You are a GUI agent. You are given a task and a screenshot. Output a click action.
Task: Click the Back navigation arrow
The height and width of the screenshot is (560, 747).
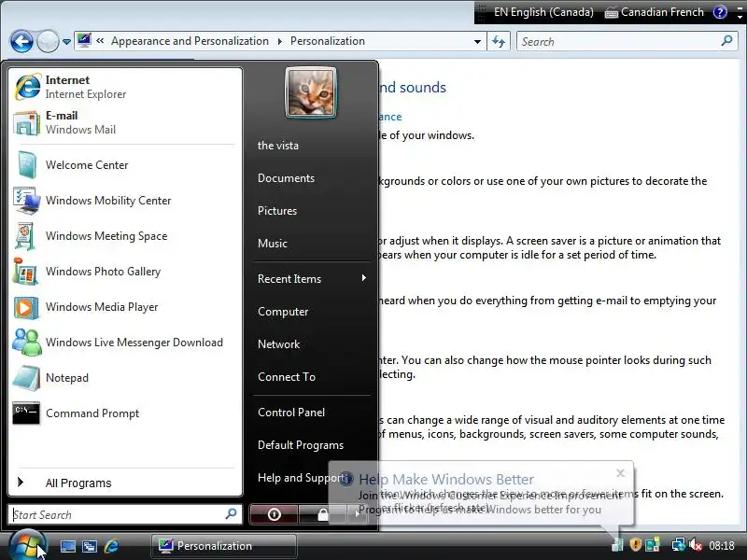[21, 41]
